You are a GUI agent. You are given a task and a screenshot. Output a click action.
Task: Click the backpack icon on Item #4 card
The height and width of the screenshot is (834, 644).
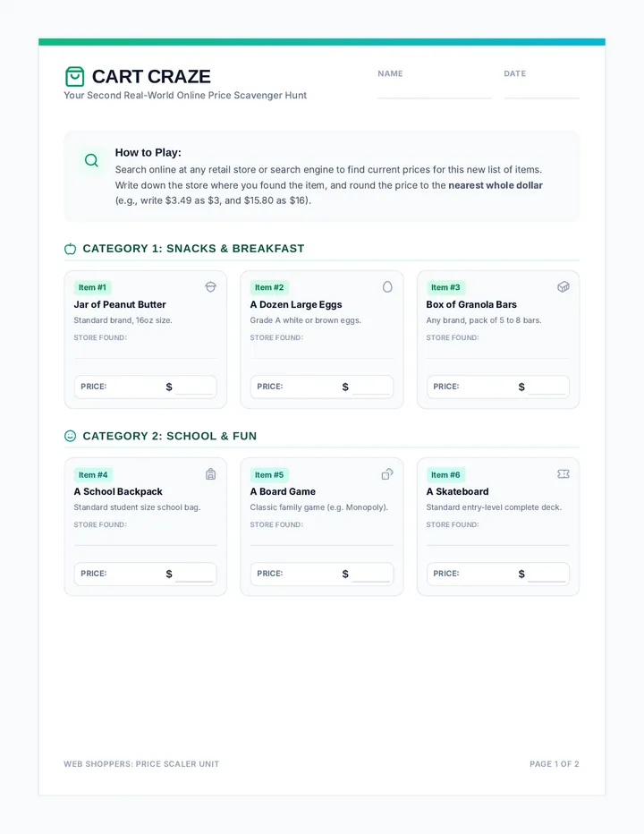(x=210, y=474)
